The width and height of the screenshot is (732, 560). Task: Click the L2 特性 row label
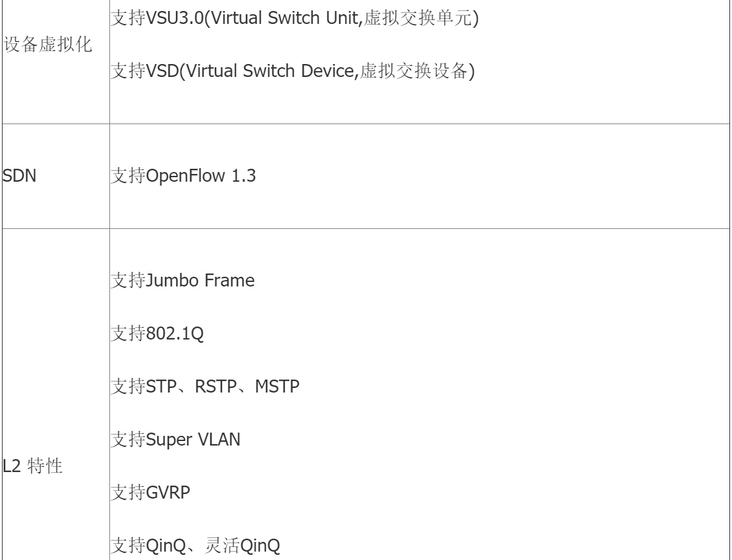pos(32,466)
